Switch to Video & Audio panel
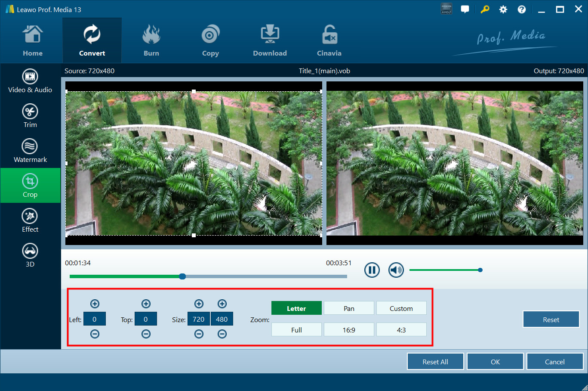588x391 pixels. pyautogui.click(x=30, y=81)
